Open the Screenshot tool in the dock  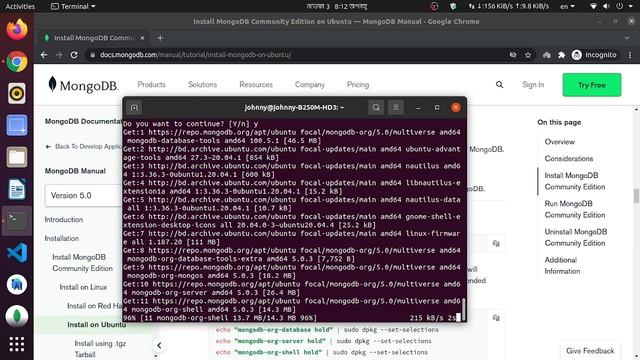pos(17,125)
